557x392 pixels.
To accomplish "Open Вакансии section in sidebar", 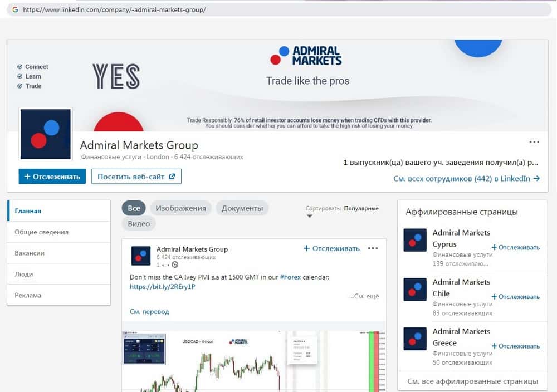I will click(x=58, y=253).
